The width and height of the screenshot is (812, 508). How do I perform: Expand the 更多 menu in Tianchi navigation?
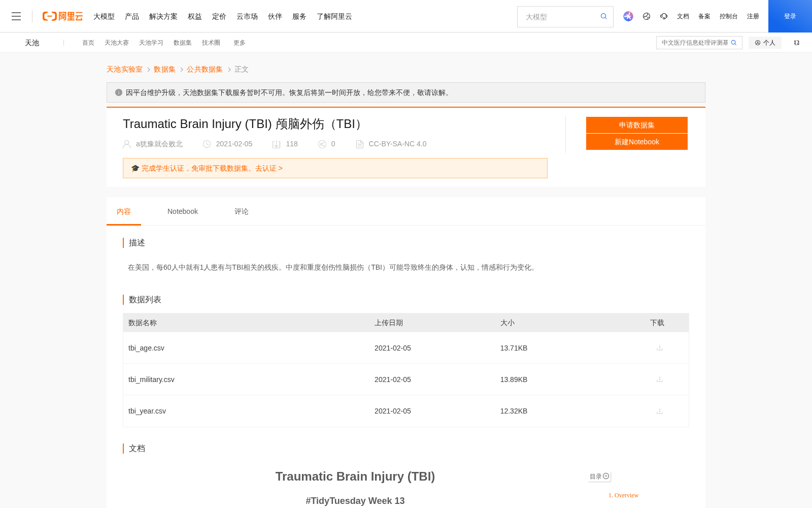coord(240,43)
